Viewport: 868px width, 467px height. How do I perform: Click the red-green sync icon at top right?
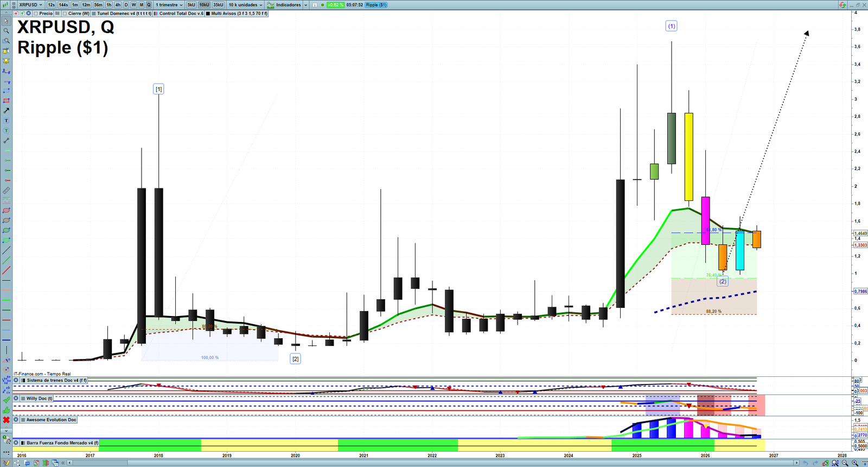point(843,5)
